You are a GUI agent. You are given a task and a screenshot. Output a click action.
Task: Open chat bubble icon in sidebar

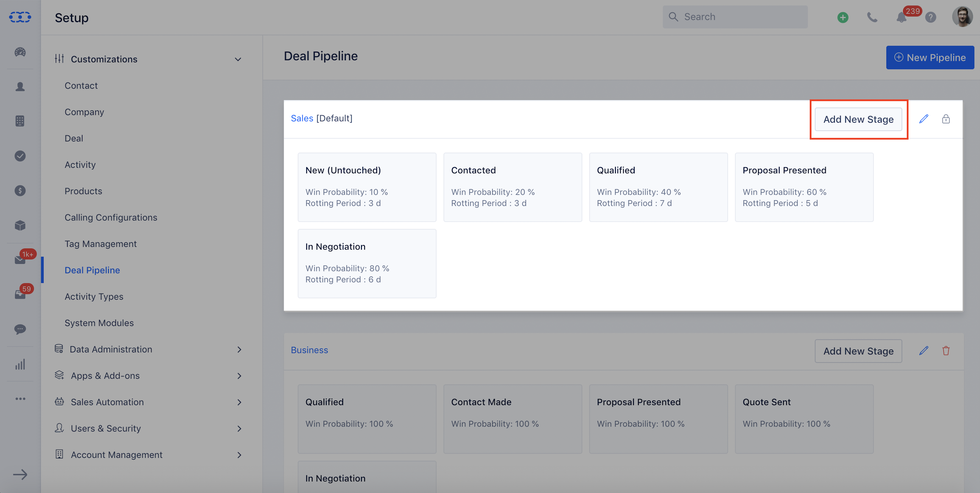[20, 329]
